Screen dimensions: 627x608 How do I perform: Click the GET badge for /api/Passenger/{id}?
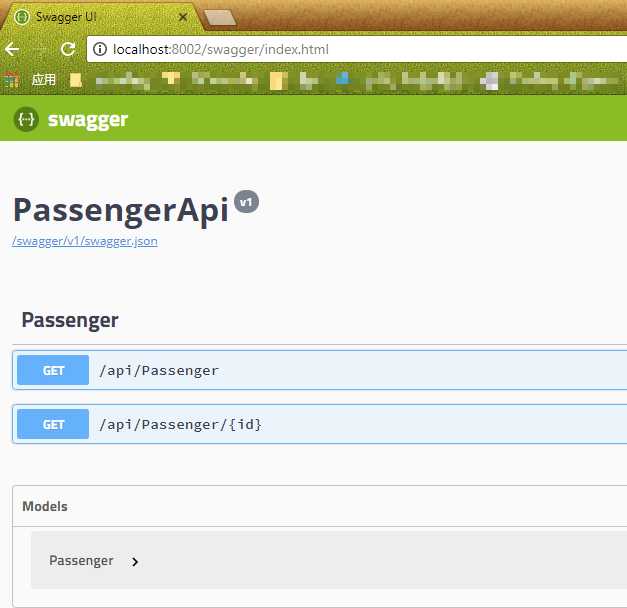[53, 424]
